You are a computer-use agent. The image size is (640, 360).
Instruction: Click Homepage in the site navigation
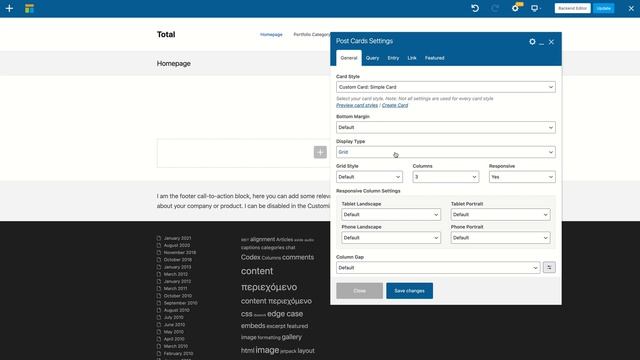271,34
